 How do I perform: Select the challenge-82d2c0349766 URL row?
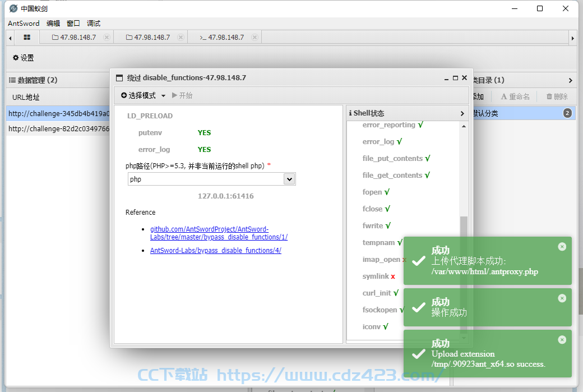[58, 128]
